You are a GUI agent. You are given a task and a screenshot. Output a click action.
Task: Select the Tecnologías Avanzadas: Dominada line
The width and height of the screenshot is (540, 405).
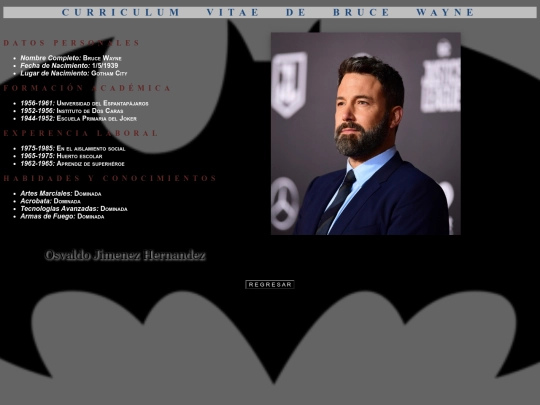[x=74, y=208]
